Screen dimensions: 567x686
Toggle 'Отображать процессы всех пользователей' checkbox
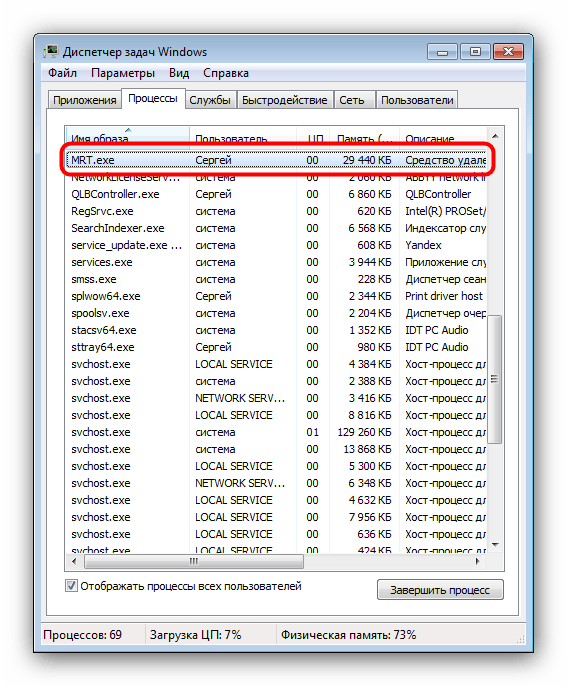[x=71, y=585]
